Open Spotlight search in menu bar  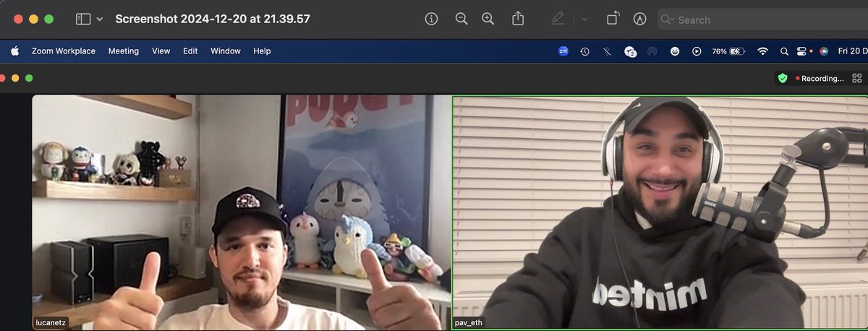784,51
